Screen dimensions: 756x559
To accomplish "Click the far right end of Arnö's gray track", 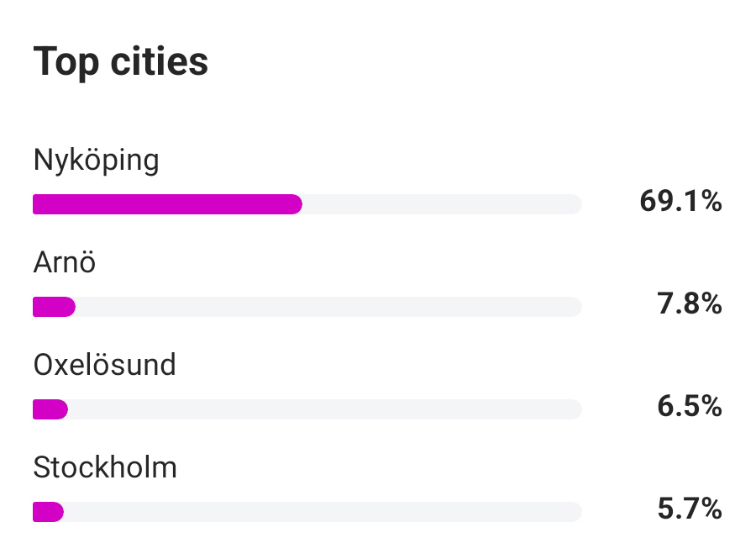I will click(x=576, y=307).
